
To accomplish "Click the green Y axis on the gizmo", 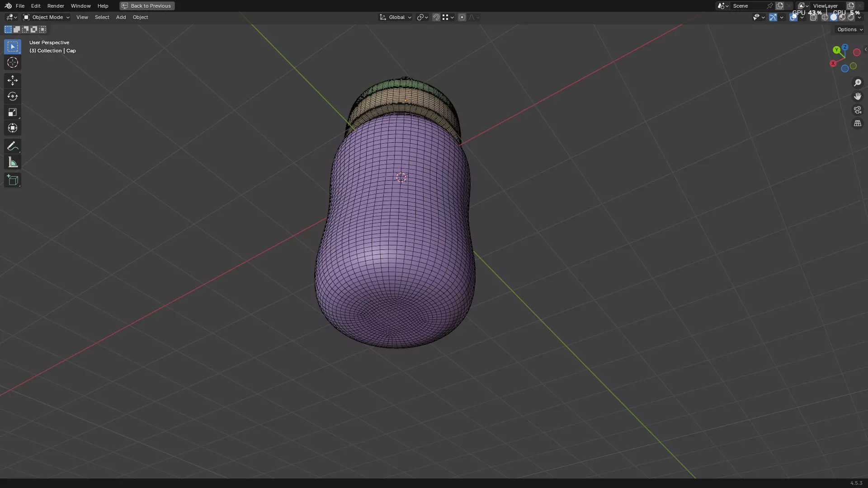I will click(x=837, y=50).
